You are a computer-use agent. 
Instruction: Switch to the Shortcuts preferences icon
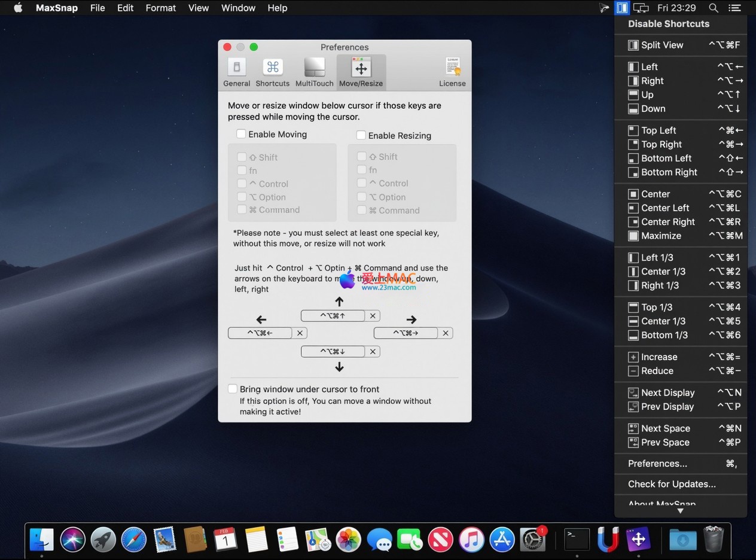coord(272,68)
